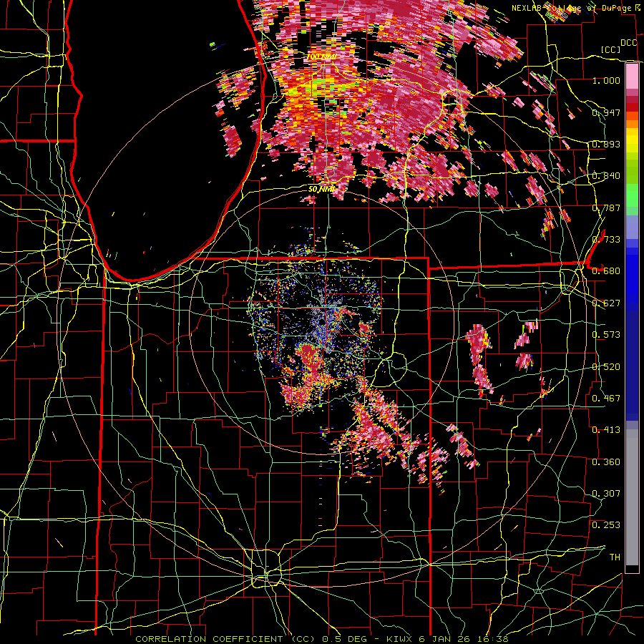Click the DCC label above the color scale
The width and height of the screenshot is (644, 644).
point(629,43)
